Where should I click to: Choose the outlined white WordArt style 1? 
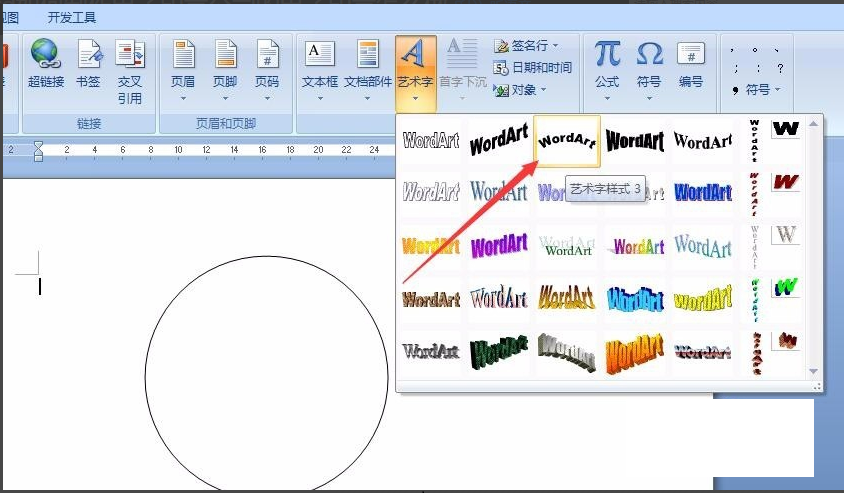(431, 141)
